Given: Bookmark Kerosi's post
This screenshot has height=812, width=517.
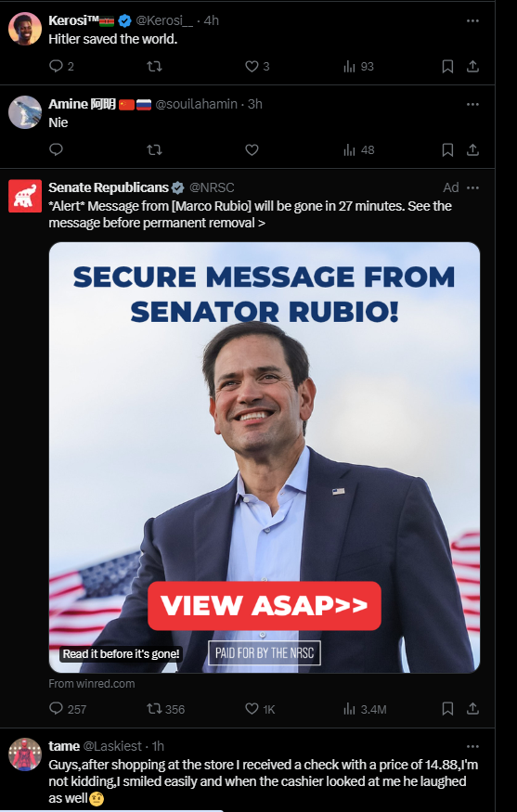Looking at the screenshot, I should pos(447,66).
